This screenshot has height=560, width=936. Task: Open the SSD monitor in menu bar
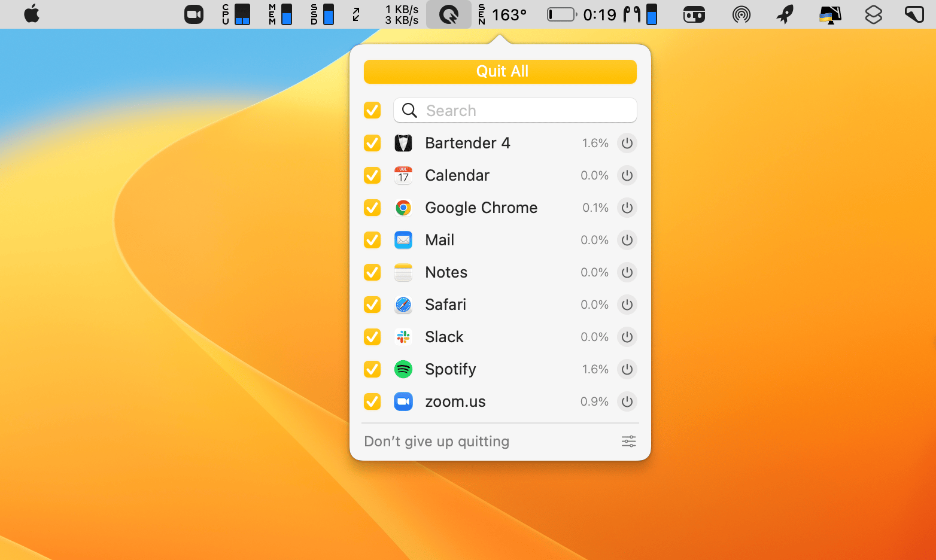(323, 14)
